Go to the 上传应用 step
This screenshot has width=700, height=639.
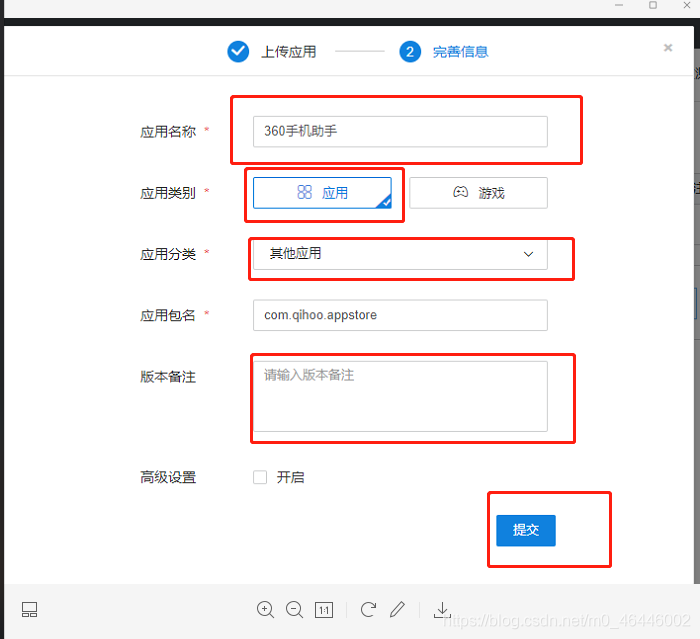point(288,52)
